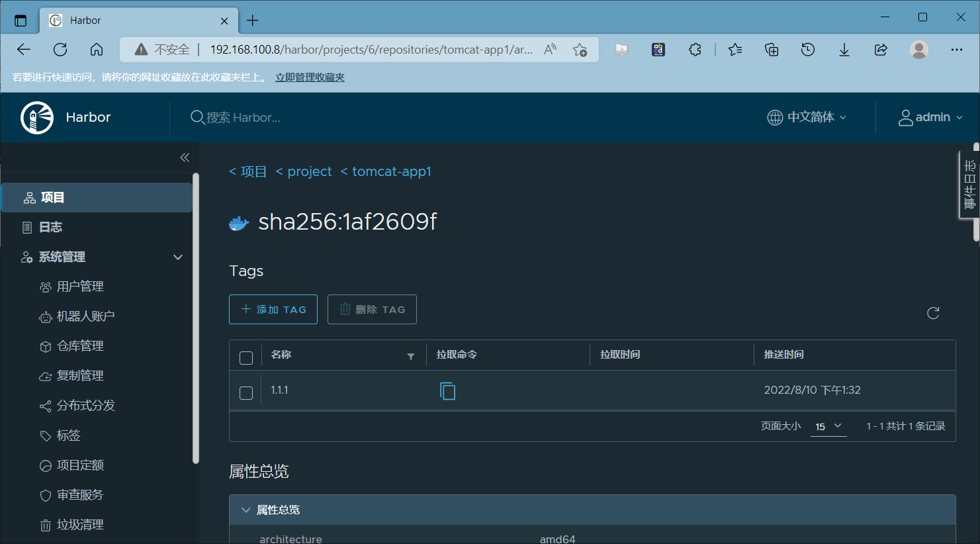
Task: Open 审查服务 in the sidebar
Action: 80,495
